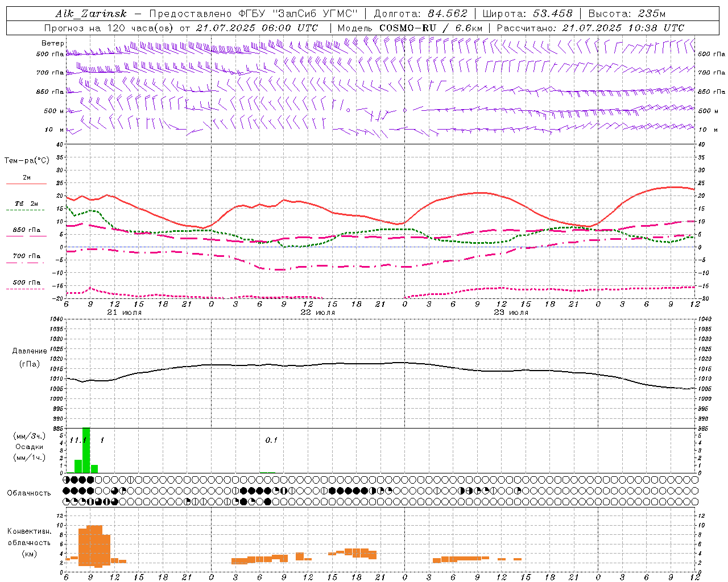728x582 pixels.
Task: Click the forecast start time 21.07.2025 06:00 UTC
Action: [257, 28]
